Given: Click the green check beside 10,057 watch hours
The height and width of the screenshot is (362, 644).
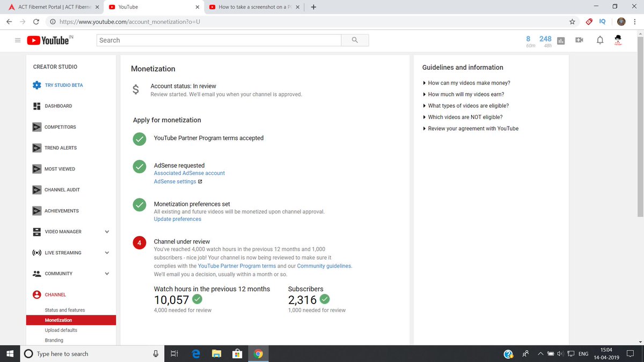Looking at the screenshot, I should tap(197, 299).
